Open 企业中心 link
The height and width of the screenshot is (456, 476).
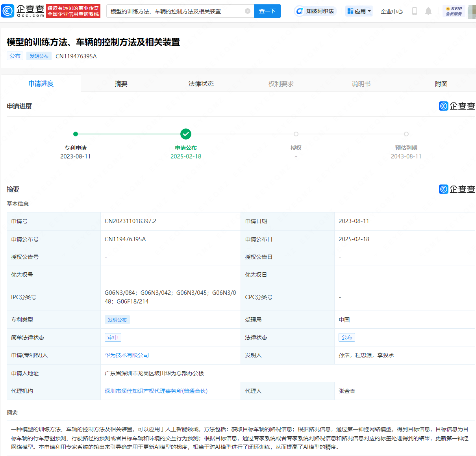(x=392, y=11)
